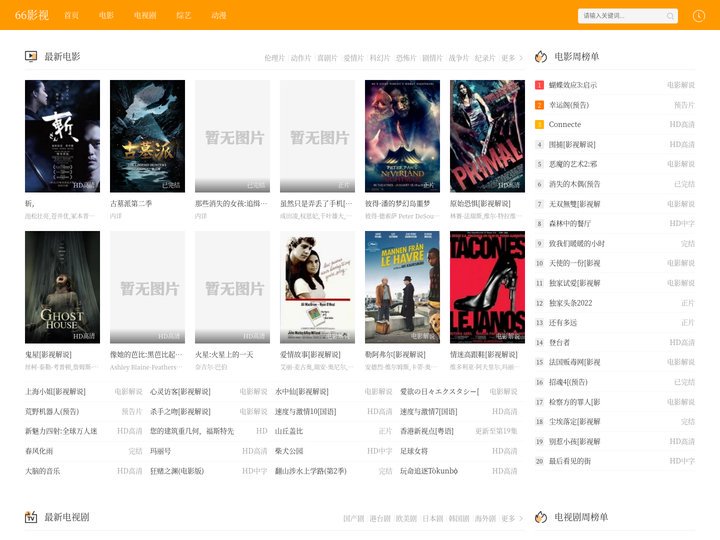The width and height of the screenshot is (720, 540).
Task: Select the 海外剧 TV category
Action: pos(484,518)
